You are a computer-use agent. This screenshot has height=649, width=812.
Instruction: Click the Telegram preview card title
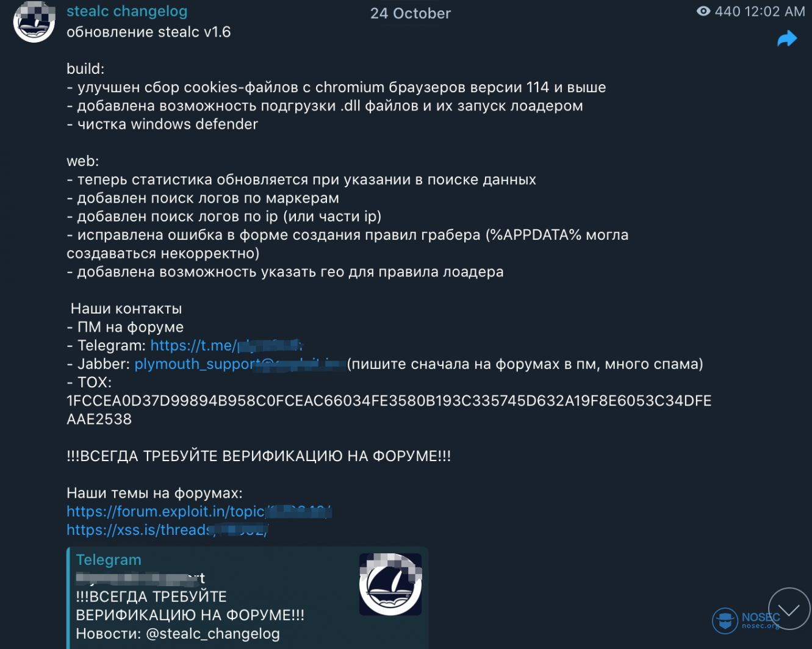(109, 560)
